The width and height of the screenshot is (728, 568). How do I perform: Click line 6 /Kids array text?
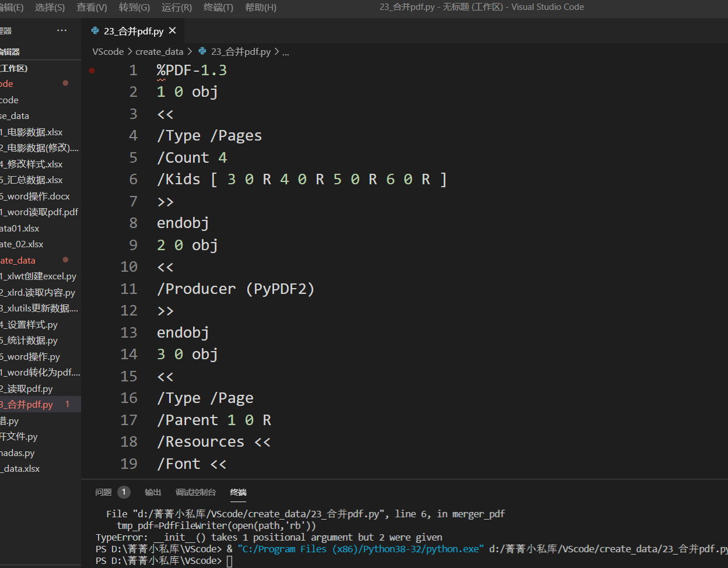(x=302, y=180)
